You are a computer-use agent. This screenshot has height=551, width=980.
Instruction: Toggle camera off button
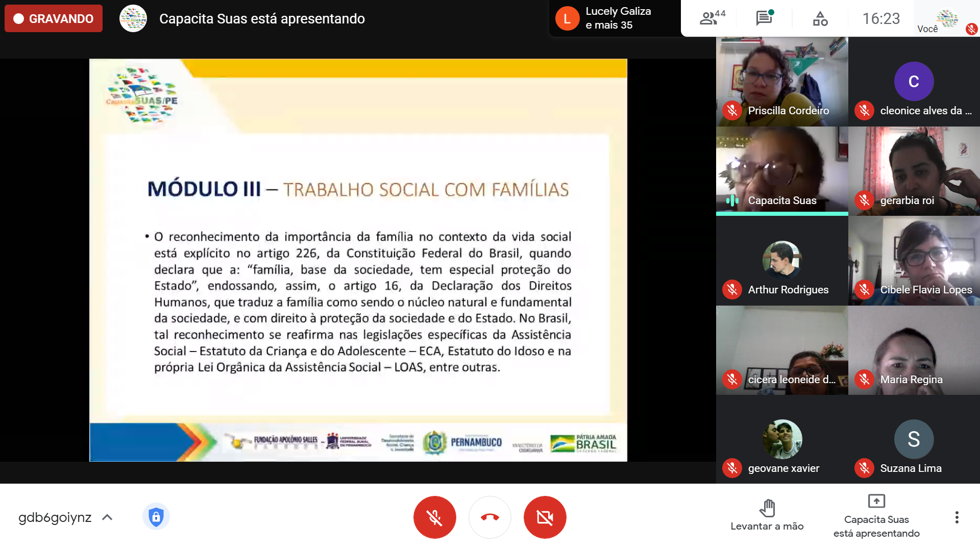point(545,517)
